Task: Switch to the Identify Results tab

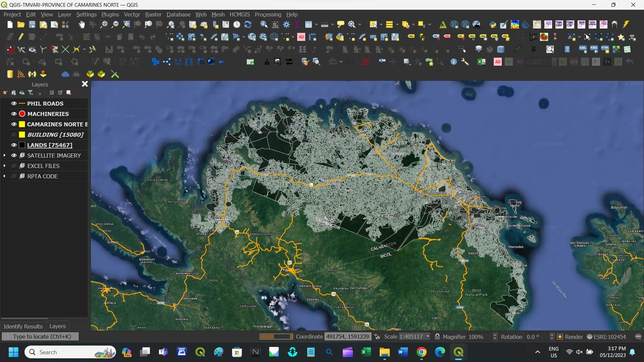Action: 23,326
